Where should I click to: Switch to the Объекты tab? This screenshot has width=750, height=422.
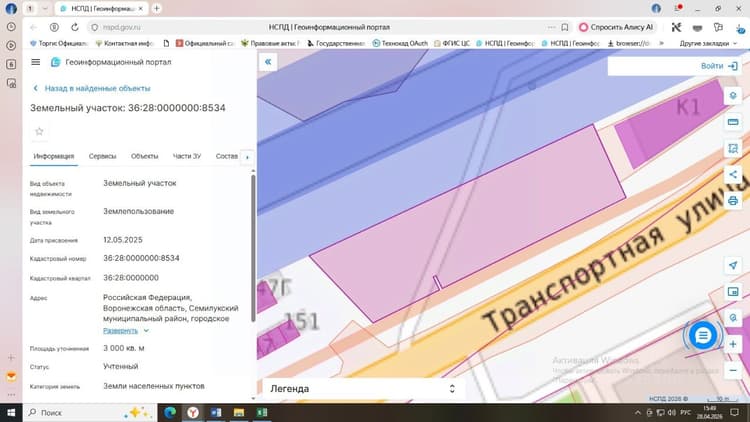[x=144, y=156]
